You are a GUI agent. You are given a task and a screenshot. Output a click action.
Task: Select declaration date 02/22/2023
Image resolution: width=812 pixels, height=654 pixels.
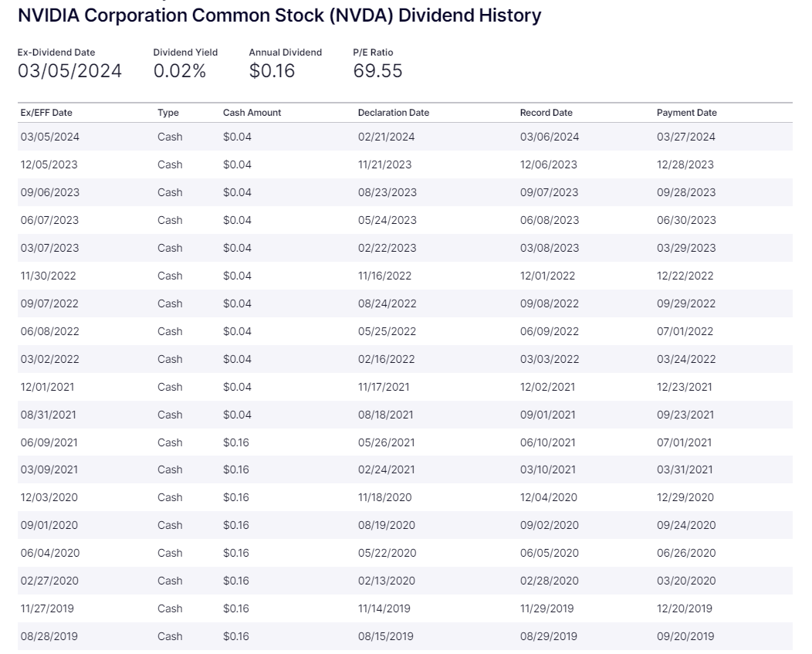(387, 248)
